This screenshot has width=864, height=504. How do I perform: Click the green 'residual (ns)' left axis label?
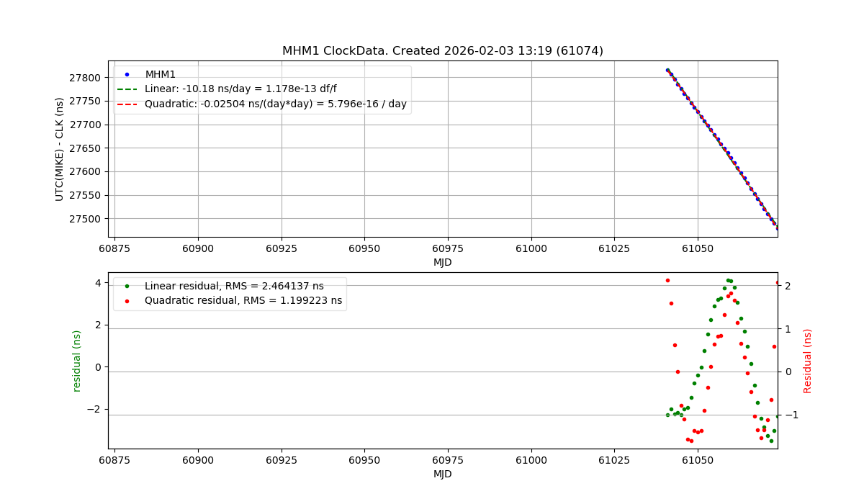(77, 361)
